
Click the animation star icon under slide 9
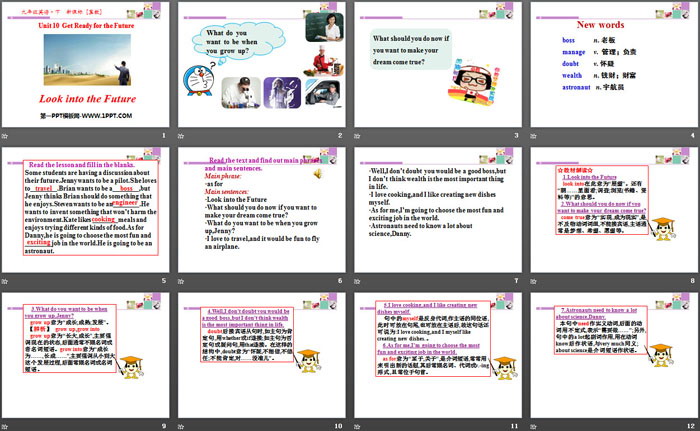pyautogui.click(x=5, y=427)
